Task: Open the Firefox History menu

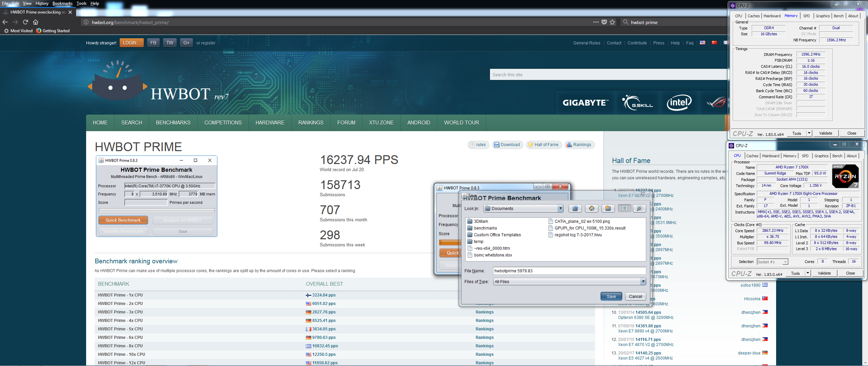Action: pyautogui.click(x=42, y=3)
